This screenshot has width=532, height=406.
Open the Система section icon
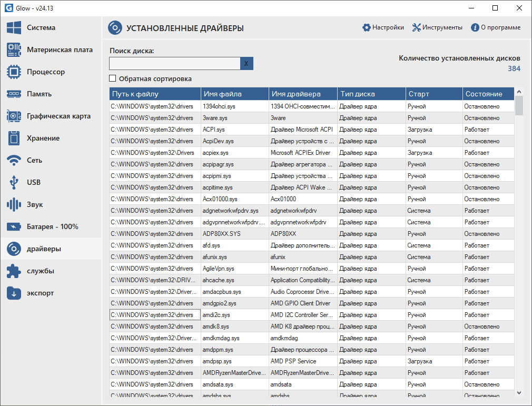[14, 28]
